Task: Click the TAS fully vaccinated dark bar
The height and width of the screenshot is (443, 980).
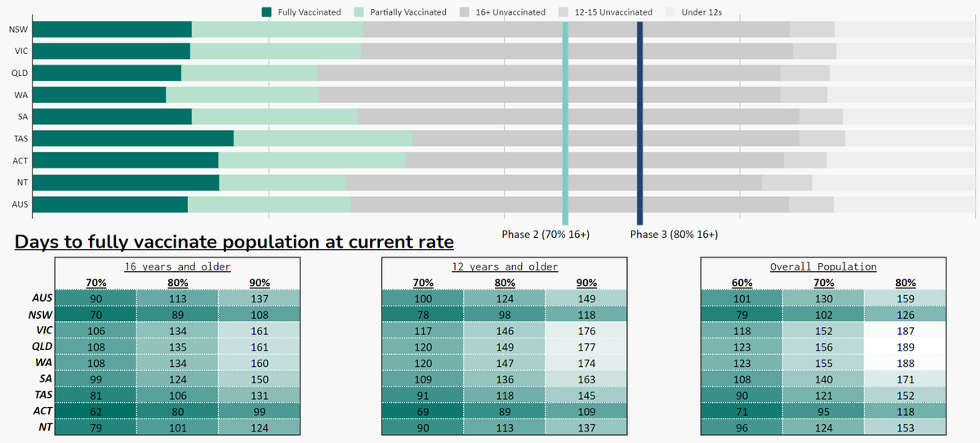Action: (133, 138)
